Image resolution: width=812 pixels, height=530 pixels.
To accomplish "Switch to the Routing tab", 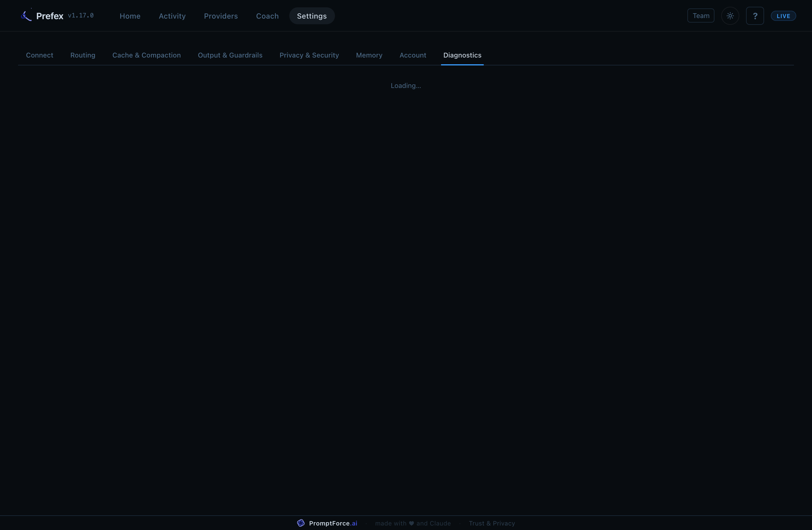I will (83, 55).
